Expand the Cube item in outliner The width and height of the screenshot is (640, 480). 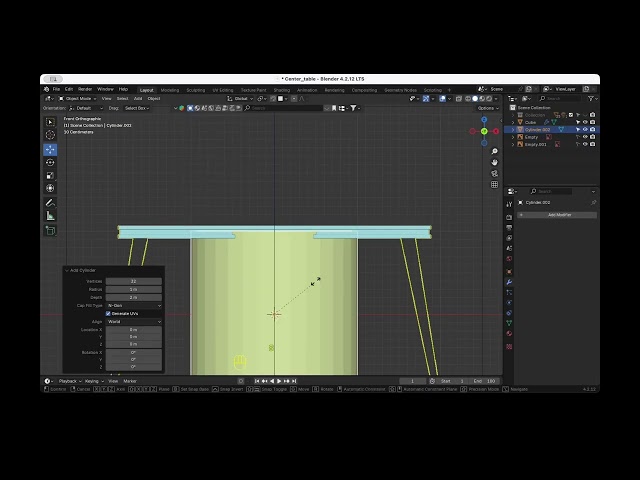[513, 122]
